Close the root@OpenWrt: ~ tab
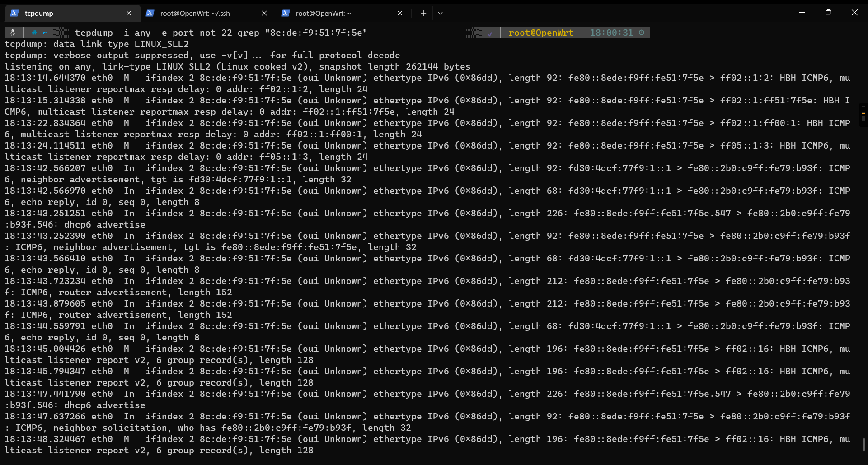868x465 pixels. [400, 14]
